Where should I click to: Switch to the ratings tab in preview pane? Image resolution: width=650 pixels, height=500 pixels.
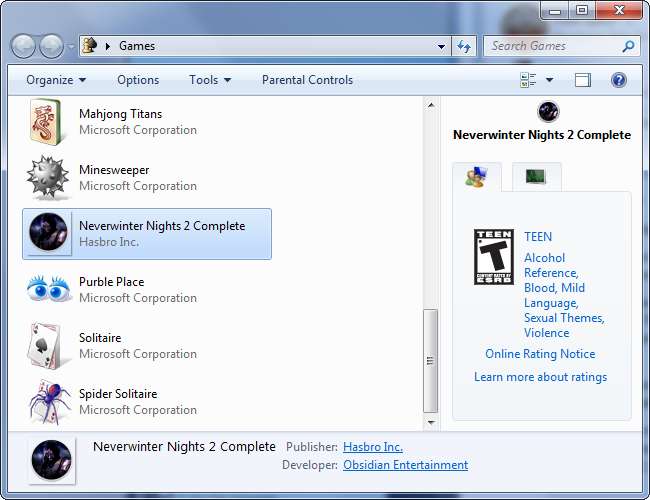476,177
